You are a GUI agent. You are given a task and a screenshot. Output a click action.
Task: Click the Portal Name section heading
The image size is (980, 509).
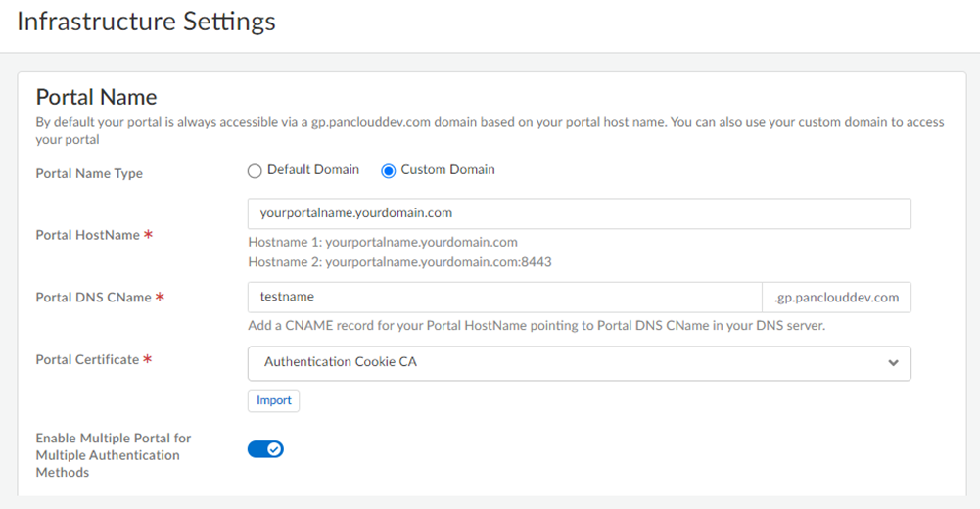pyautogui.click(x=96, y=97)
